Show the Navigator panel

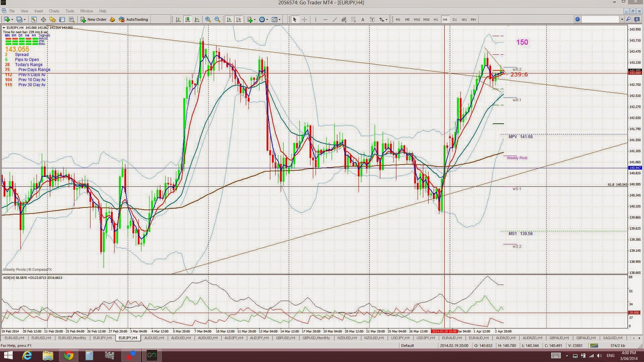pyautogui.click(x=52, y=19)
